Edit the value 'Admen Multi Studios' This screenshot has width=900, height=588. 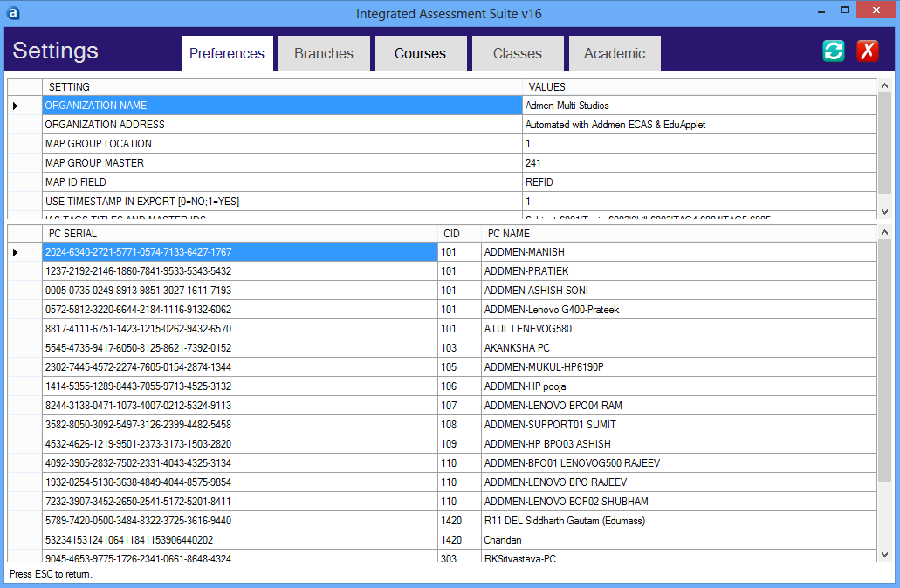pos(700,106)
